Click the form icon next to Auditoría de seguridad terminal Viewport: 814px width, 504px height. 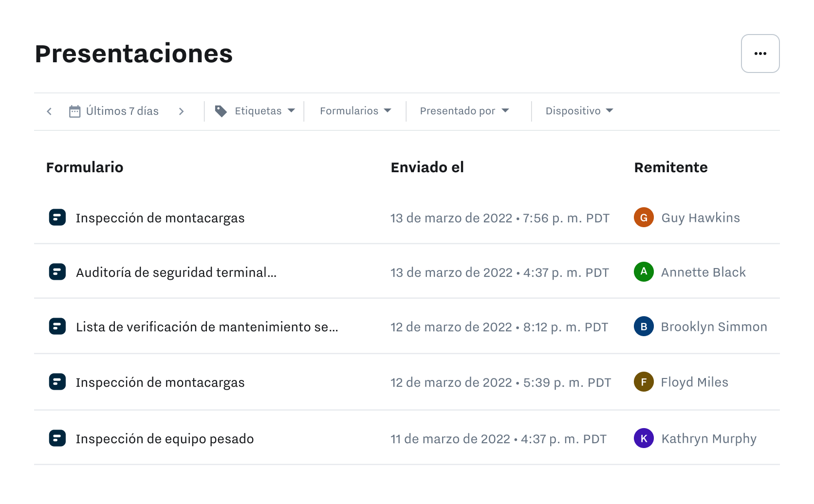coord(57,272)
